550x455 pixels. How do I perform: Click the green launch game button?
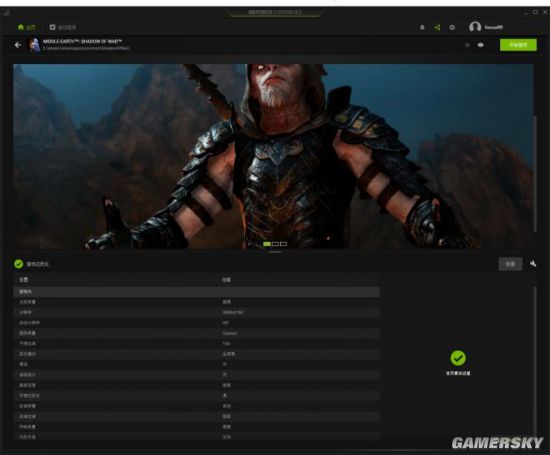518,45
